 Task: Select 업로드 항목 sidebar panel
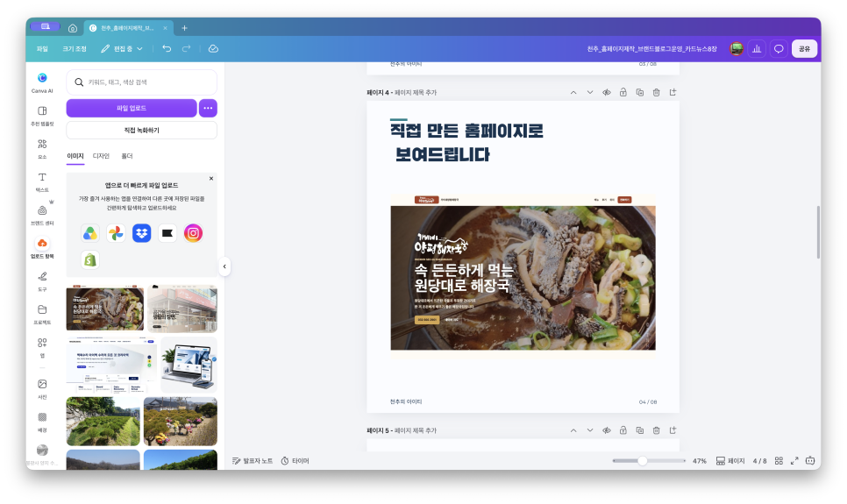42,248
